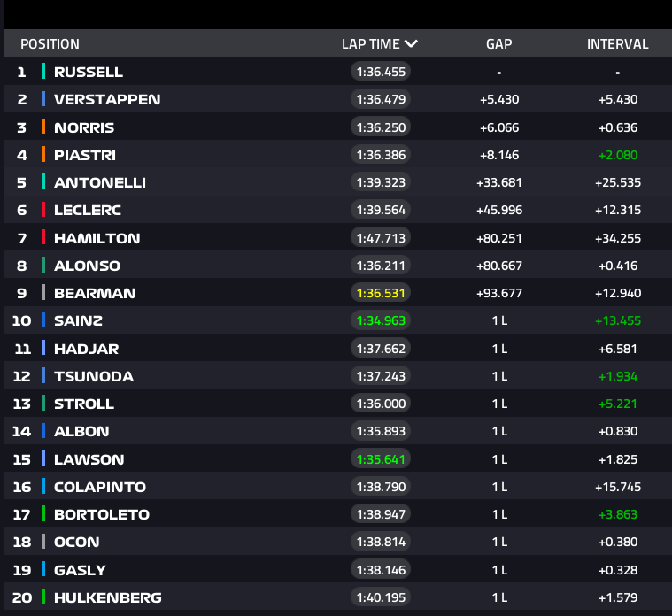Click Russell's teal team color bar
Screen dimensions: 672x616
click(x=43, y=72)
